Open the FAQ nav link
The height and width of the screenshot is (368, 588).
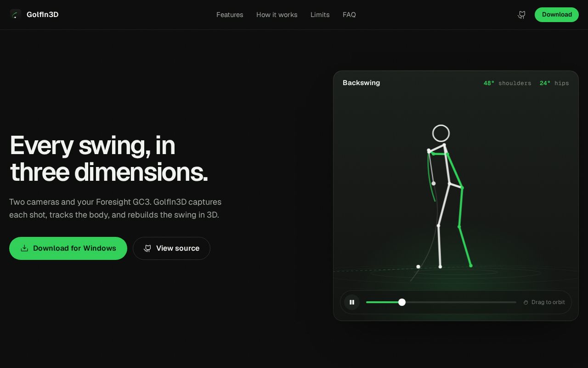click(x=349, y=15)
